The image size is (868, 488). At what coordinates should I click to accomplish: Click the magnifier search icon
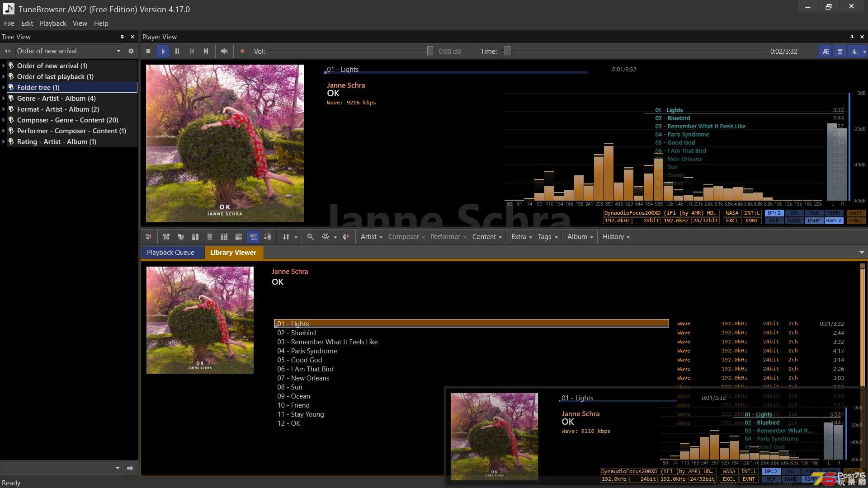click(311, 237)
